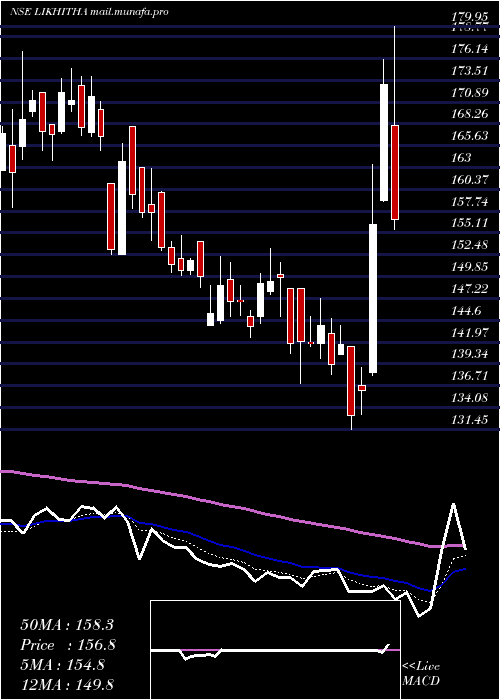Click the 176.14 price axis label
The height and width of the screenshot is (700, 500).
click(x=469, y=49)
